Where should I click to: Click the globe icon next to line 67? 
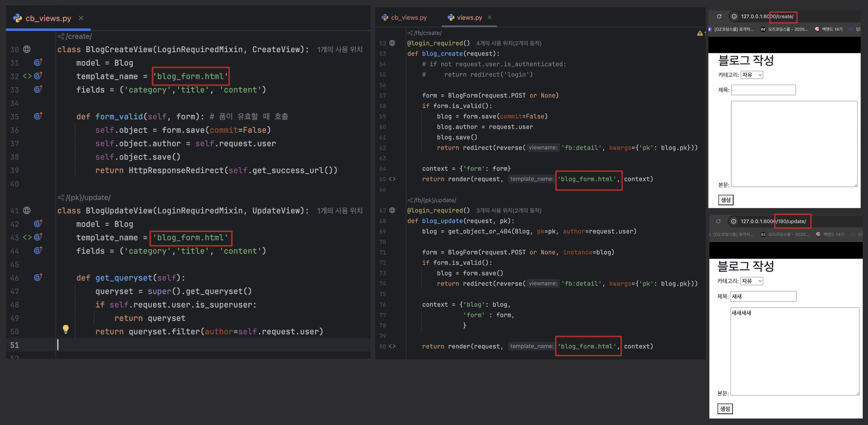(x=392, y=210)
